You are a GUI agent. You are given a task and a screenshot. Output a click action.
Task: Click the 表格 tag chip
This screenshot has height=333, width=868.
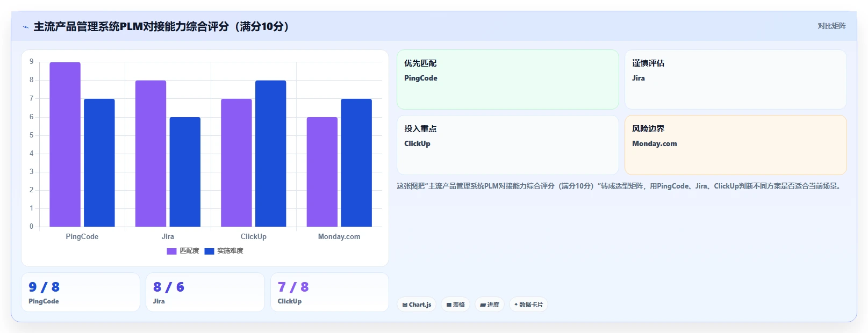[456, 305]
